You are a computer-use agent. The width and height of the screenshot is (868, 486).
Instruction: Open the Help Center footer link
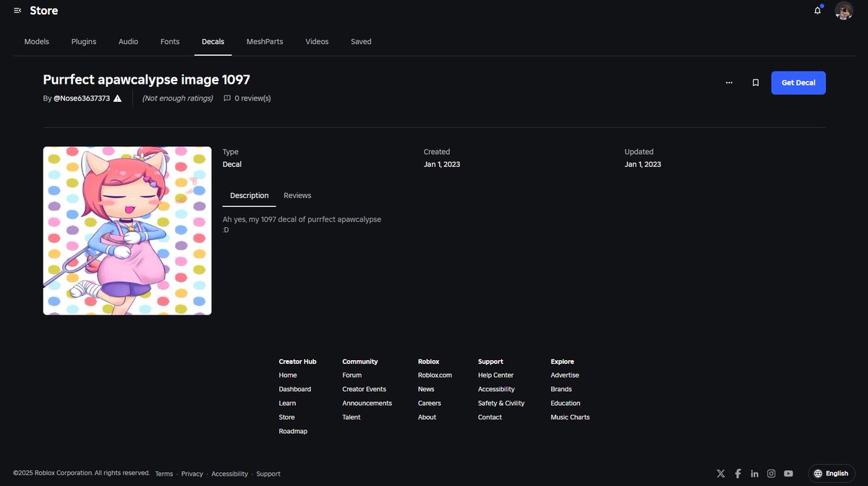(x=496, y=375)
